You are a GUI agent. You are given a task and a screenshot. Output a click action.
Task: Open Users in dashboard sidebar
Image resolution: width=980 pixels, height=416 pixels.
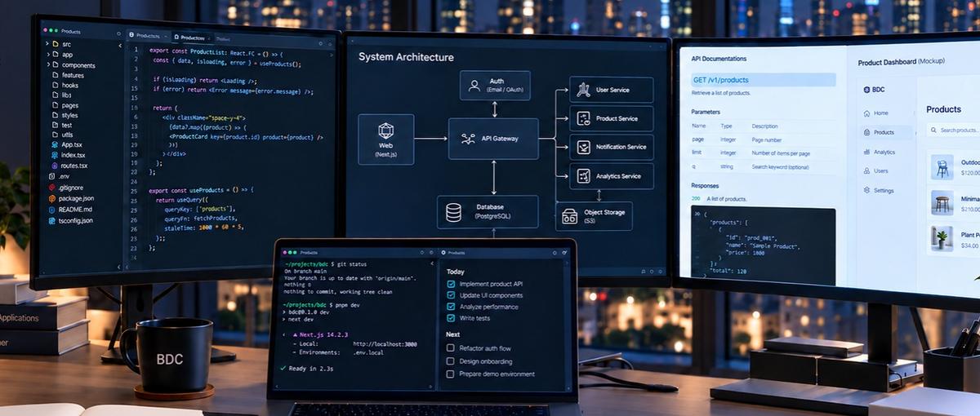click(875, 170)
